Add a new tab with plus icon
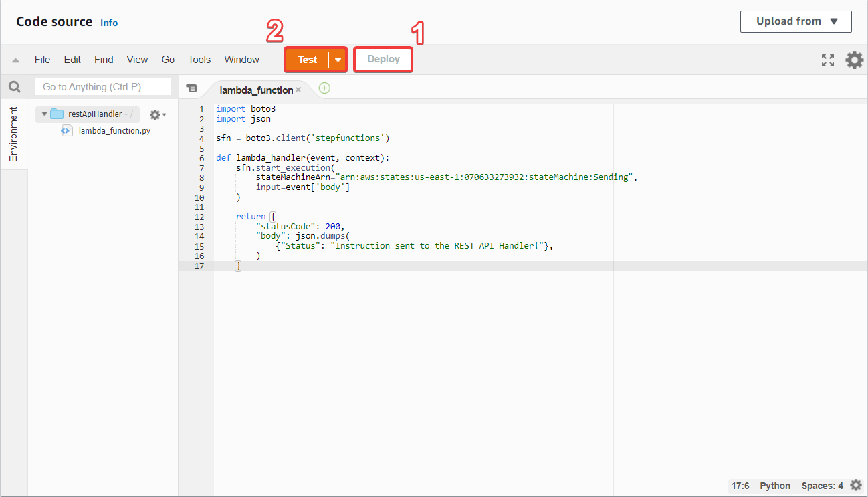Image resolution: width=868 pixels, height=497 pixels. [x=324, y=88]
